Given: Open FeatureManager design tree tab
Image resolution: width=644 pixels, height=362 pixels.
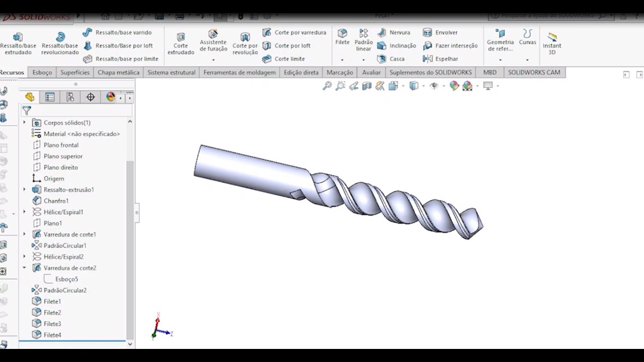Looking at the screenshot, I should pyautogui.click(x=30, y=97).
